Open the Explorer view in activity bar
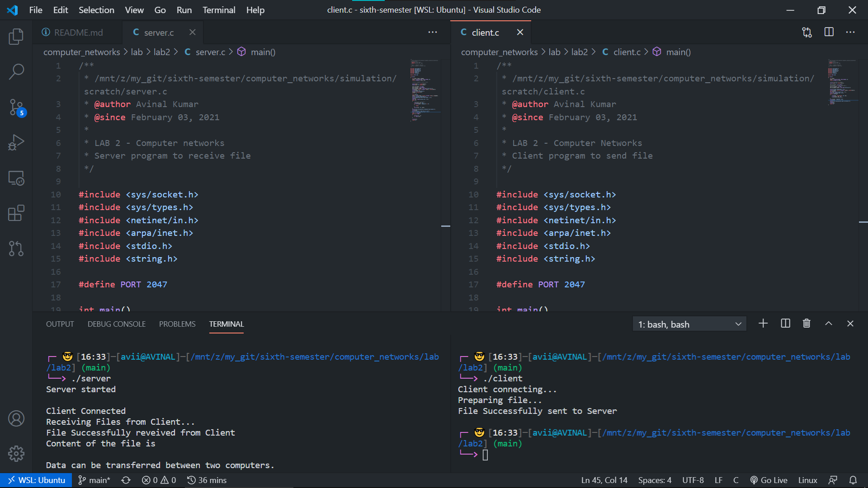Viewport: 868px width, 488px height. [x=16, y=37]
